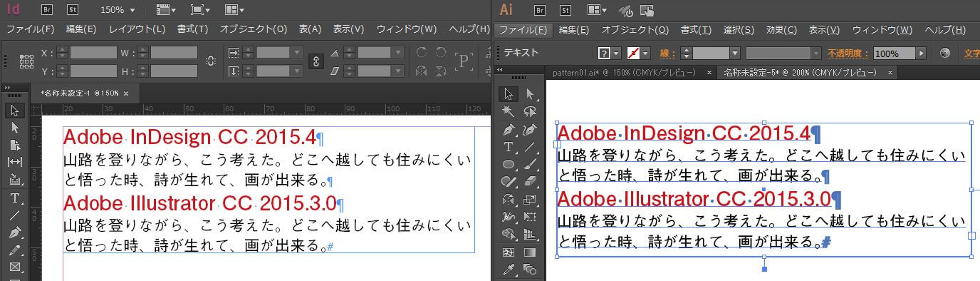Click the opacity 100% field in Illustrator

tap(895, 53)
